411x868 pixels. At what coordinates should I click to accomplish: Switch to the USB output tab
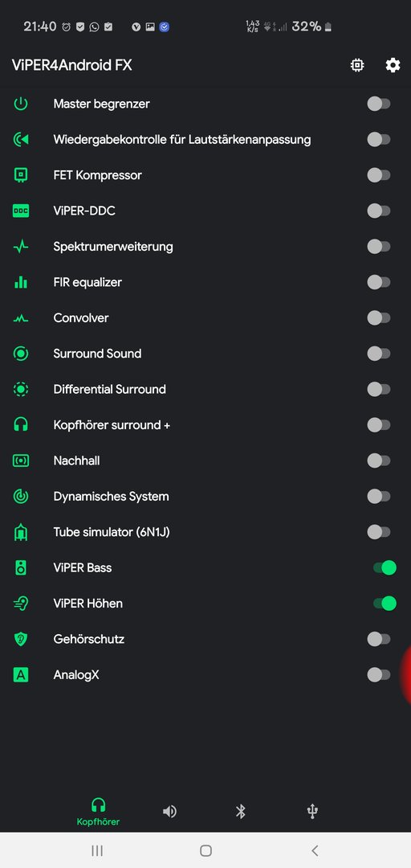tap(312, 812)
